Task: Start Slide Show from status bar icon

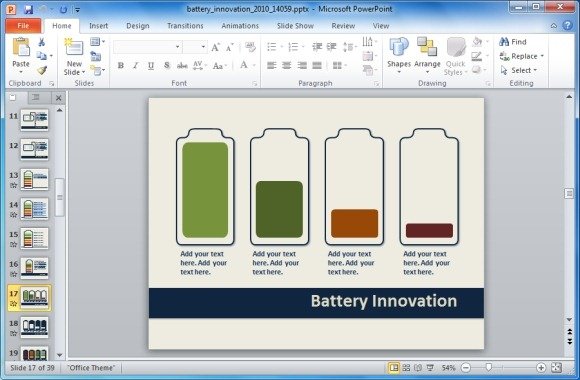Action: [x=430, y=367]
